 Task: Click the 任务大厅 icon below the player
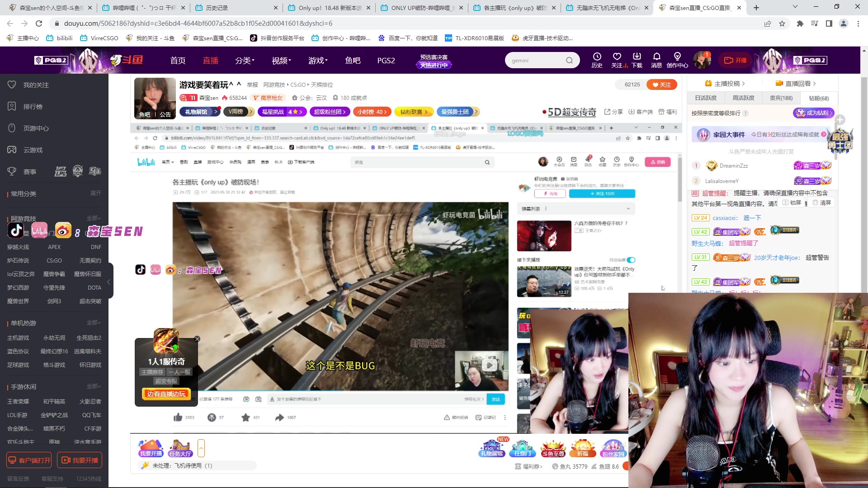pyautogui.click(x=180, y=448)
